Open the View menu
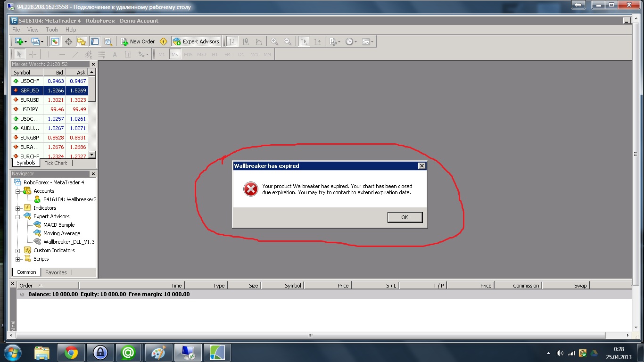 [33, 30]
